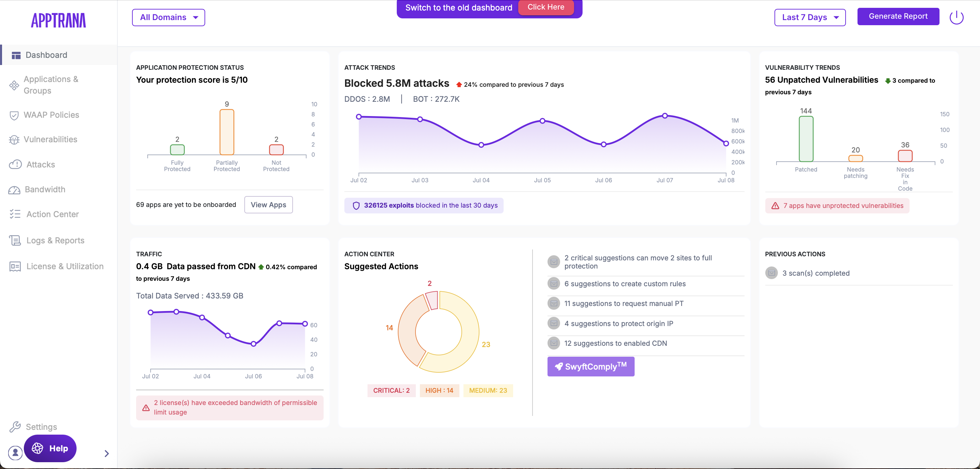The width and height of the screenshot is (980, 469).
Task: Click the Logs & Reports scroll icon
Action: pyautogui.click(x=15, y=240)
